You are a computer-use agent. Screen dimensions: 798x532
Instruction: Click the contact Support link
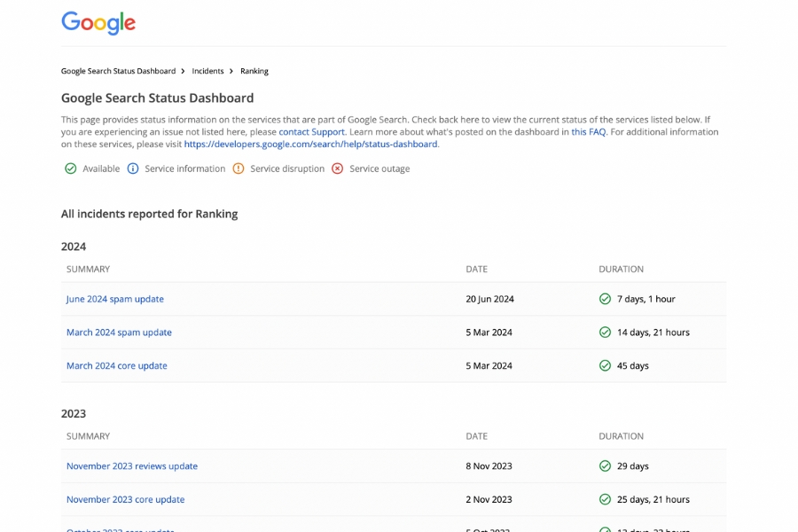point(311,131)
